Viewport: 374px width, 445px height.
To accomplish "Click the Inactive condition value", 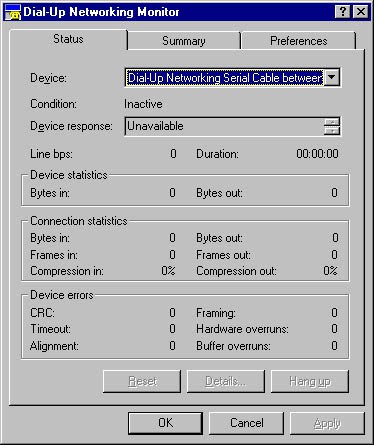I will click(143, 104).
